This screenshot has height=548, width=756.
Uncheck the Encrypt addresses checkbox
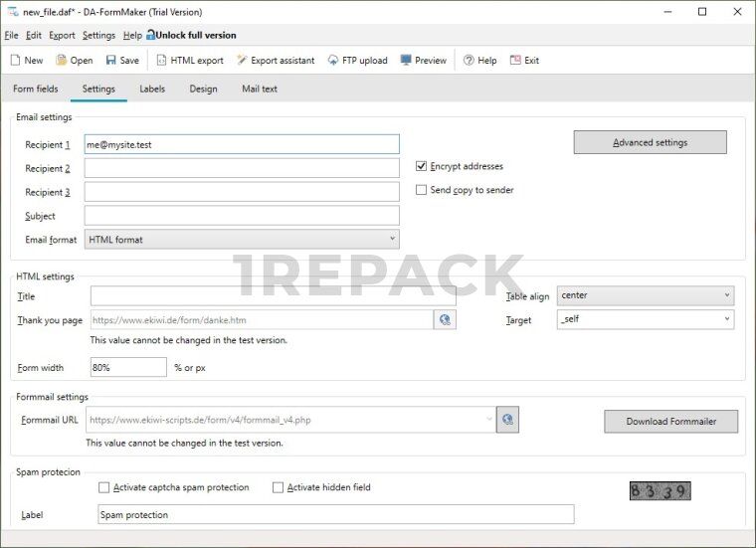pos(422,166)
